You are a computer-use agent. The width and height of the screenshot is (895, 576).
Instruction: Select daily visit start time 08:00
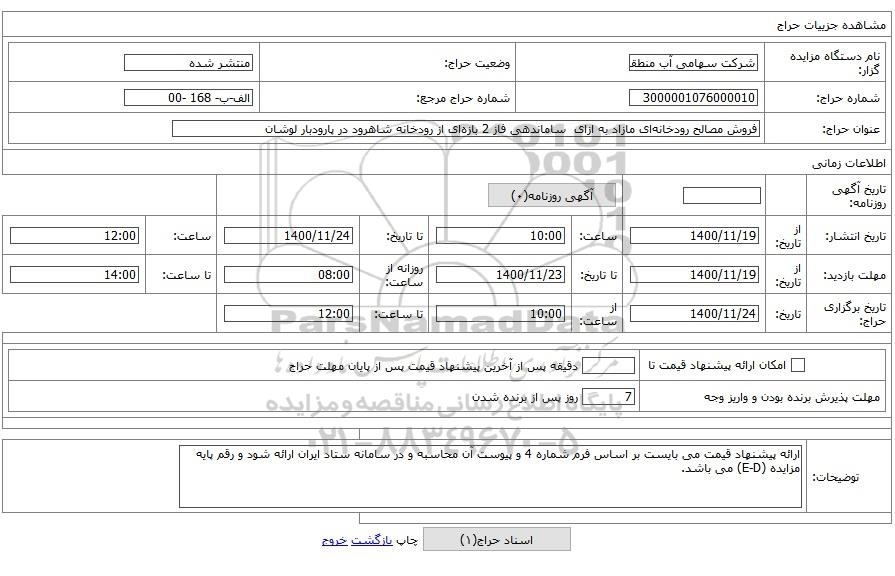click(288, 275)
